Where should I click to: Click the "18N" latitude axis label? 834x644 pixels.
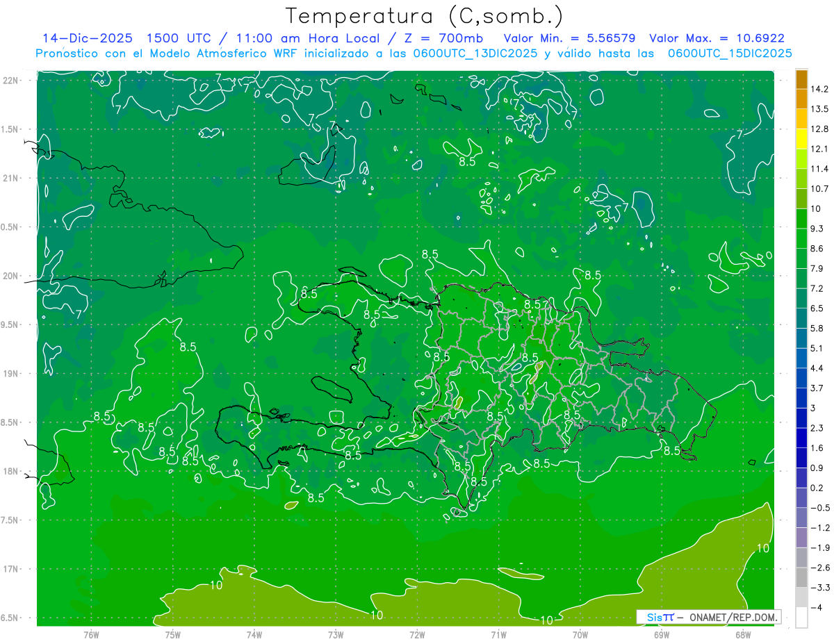click(x=10, y=472)
